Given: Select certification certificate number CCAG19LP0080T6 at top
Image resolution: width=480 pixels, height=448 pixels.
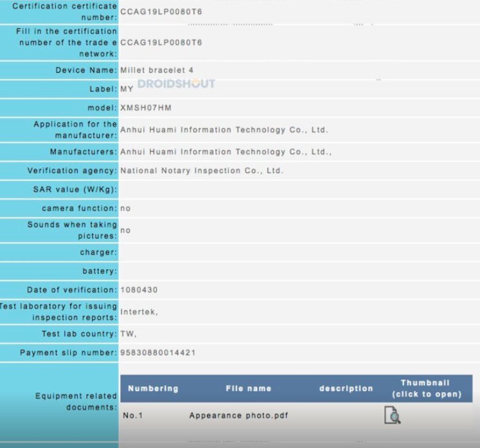Looking at the screenshot, I should click(161, 12).
